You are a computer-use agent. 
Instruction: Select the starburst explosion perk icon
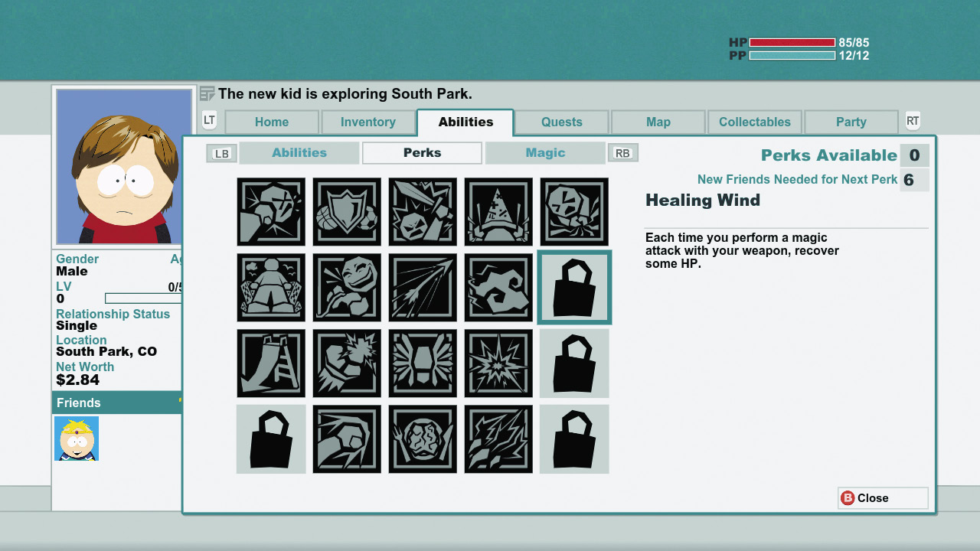498,364
